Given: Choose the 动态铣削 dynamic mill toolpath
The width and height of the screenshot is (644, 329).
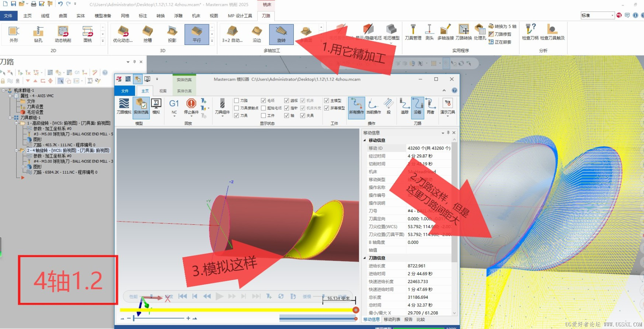Looking at the screenshot, I should 63,35.
